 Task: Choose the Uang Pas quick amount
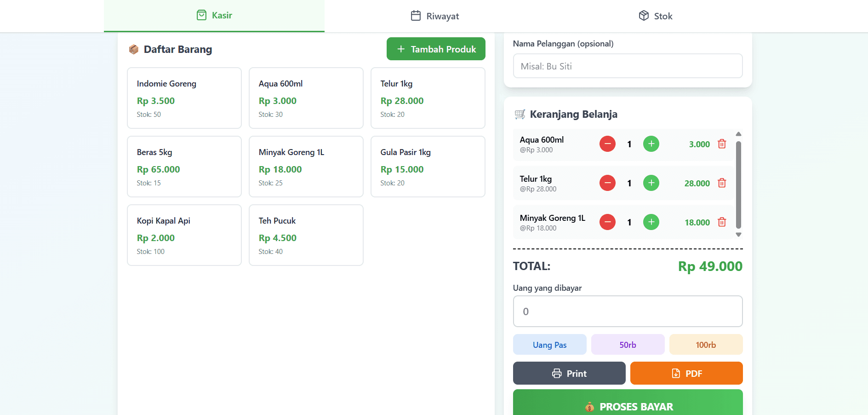[x=549, y=345]
